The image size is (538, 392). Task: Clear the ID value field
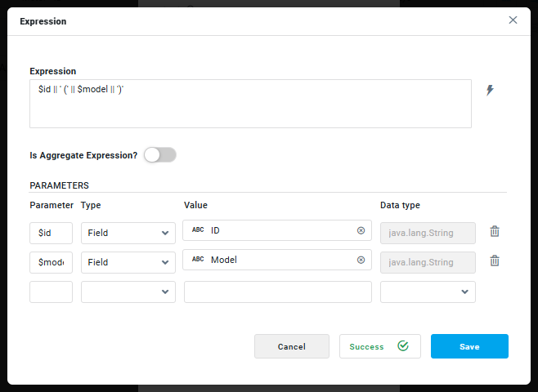(361, 230)
